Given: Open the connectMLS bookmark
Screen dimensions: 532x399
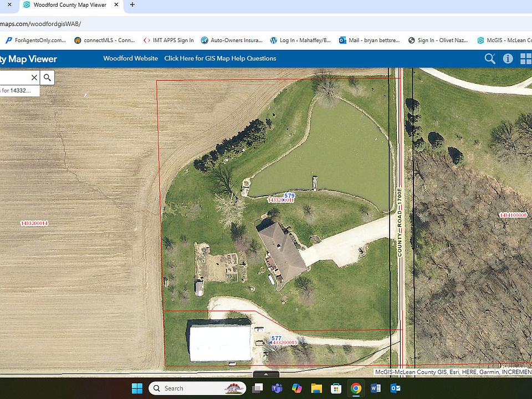Looking at the screenshot, I should (x=105, y=40).
